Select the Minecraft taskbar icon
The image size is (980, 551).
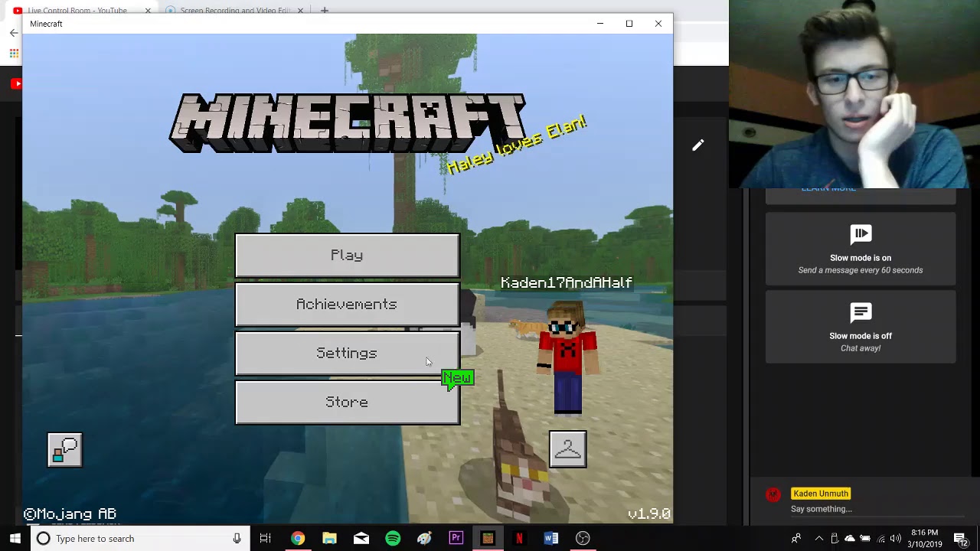click(x=488, y=539)
